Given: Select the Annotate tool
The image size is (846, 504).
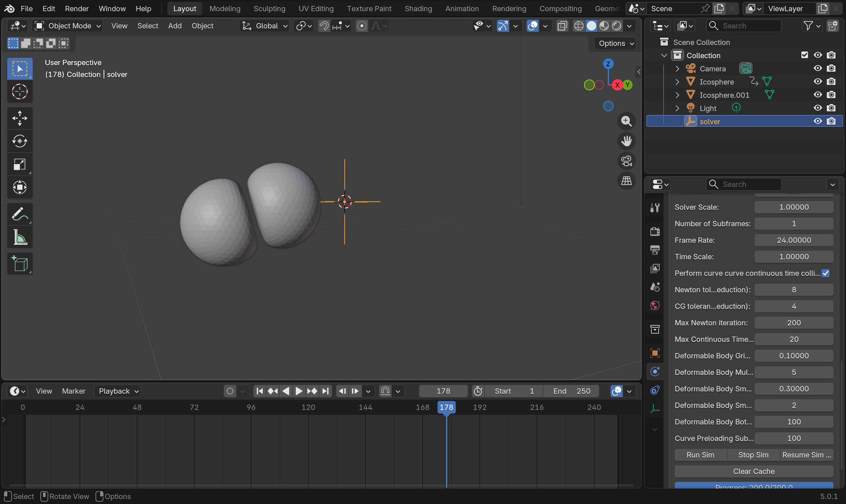Looking at the screenshot, I should pyautogui.click(x=20, y=214).
